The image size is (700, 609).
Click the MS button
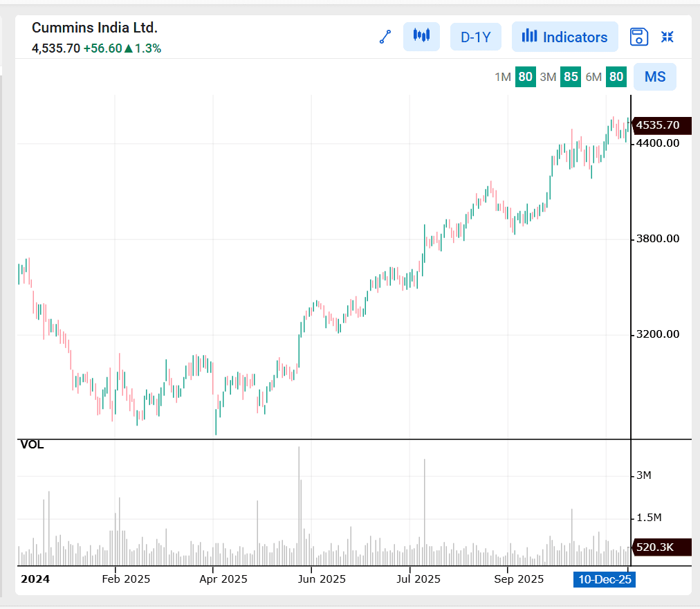pos(655,77)
